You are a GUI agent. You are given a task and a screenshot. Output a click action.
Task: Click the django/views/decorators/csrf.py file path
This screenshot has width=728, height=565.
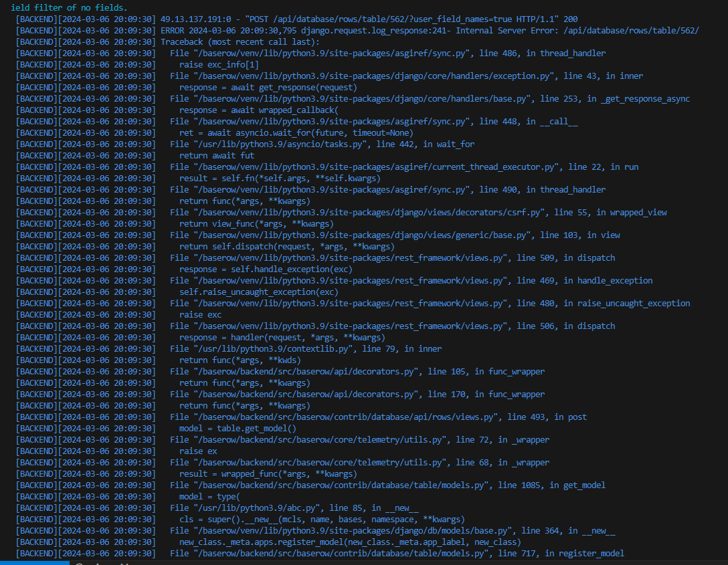tap(369, 212)
